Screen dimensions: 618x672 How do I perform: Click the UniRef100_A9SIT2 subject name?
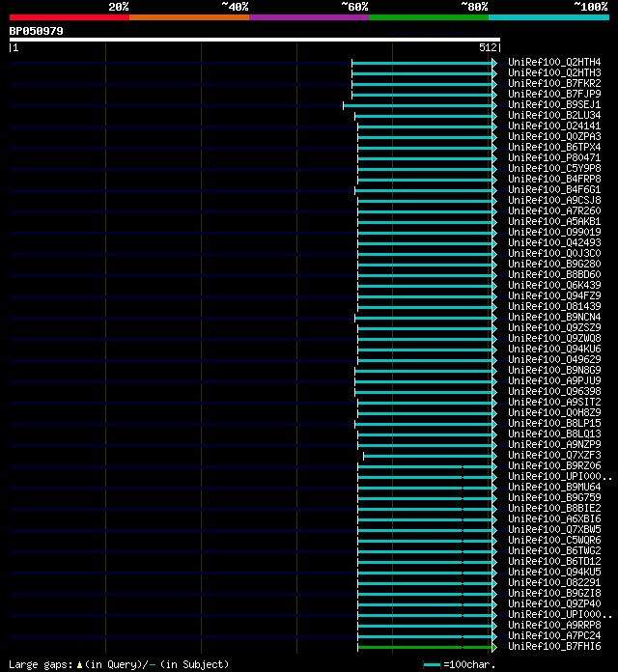[x=554, y=402]
